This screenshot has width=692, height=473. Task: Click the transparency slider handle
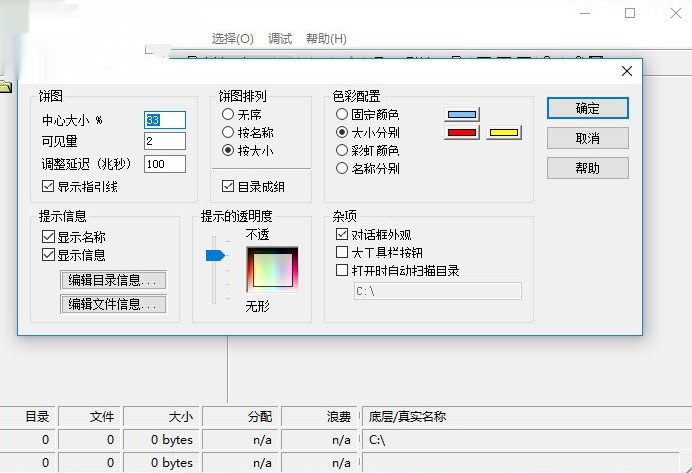pos(214,255)
